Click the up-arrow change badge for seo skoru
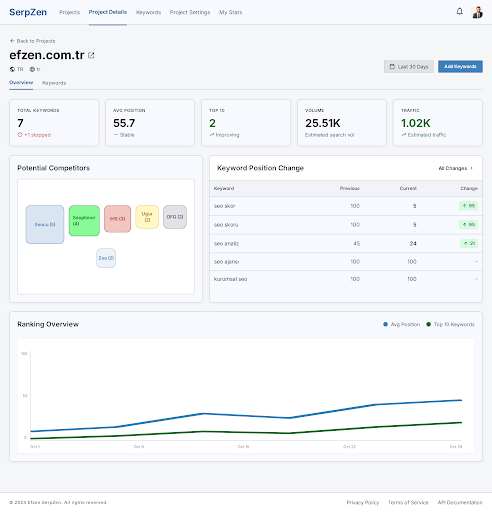Screen dimensions: 492x512 [468, 225]
